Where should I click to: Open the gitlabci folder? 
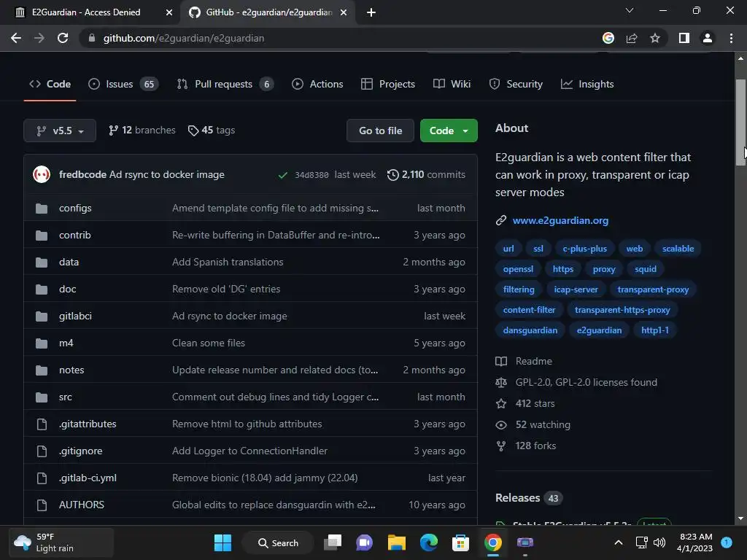tap(75, 316)
